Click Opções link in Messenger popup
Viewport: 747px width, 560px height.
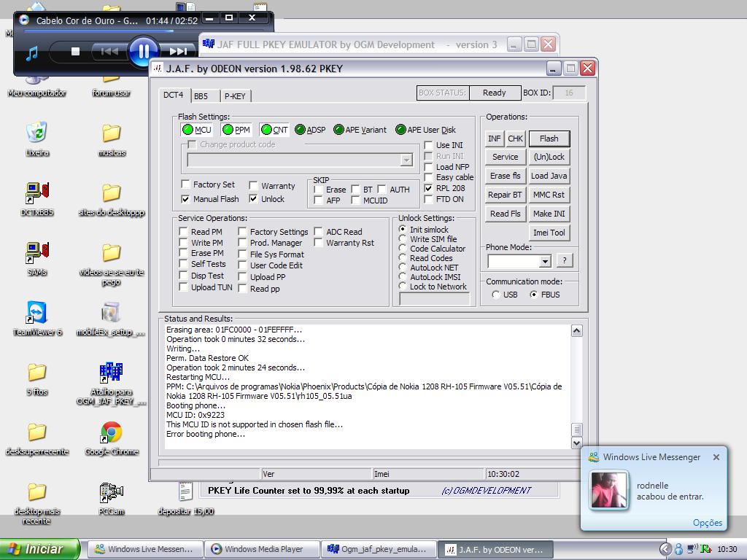(708, 523)
